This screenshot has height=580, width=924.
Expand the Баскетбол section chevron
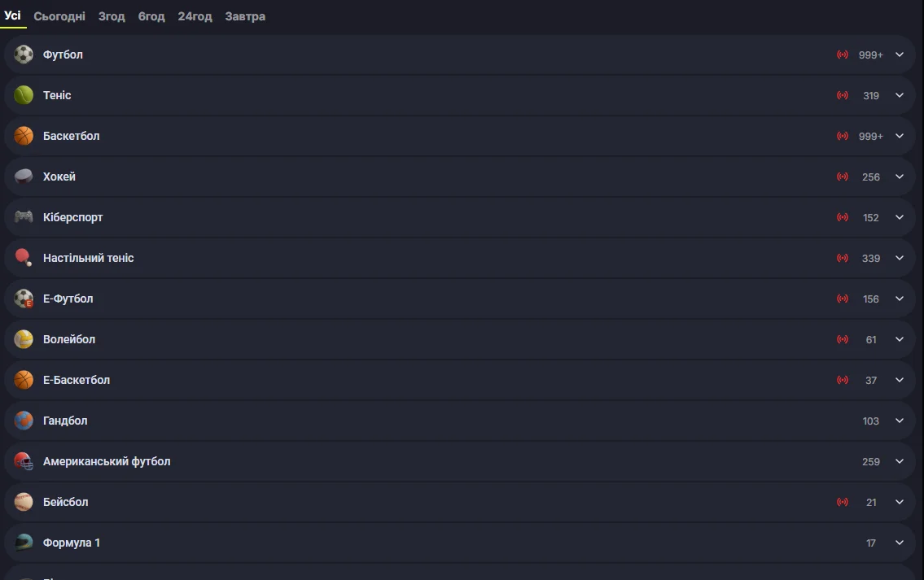900,136
